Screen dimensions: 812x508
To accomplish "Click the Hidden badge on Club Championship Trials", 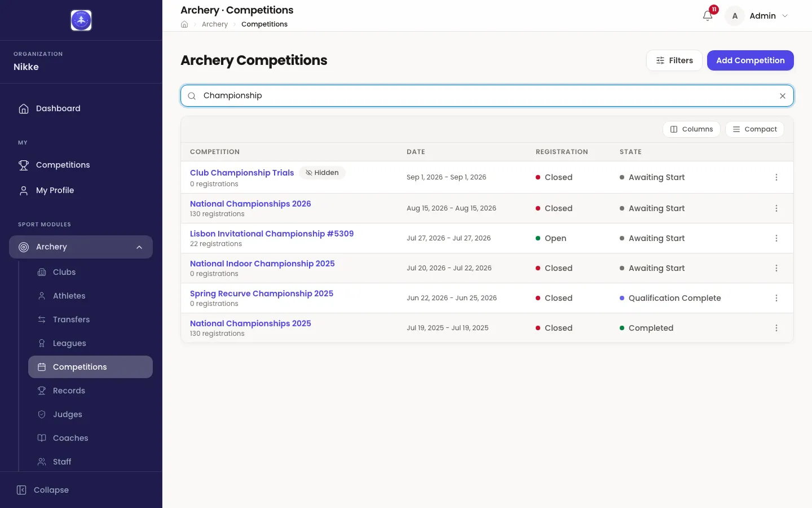I will point(322,173).
